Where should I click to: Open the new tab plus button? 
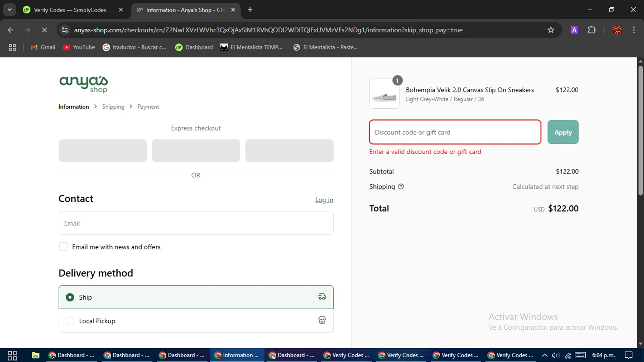[250, 10]
